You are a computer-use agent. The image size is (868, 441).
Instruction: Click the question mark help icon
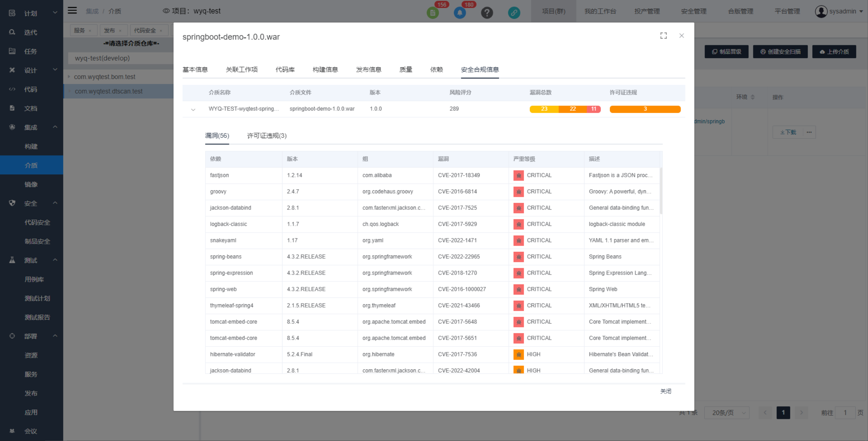487,13
